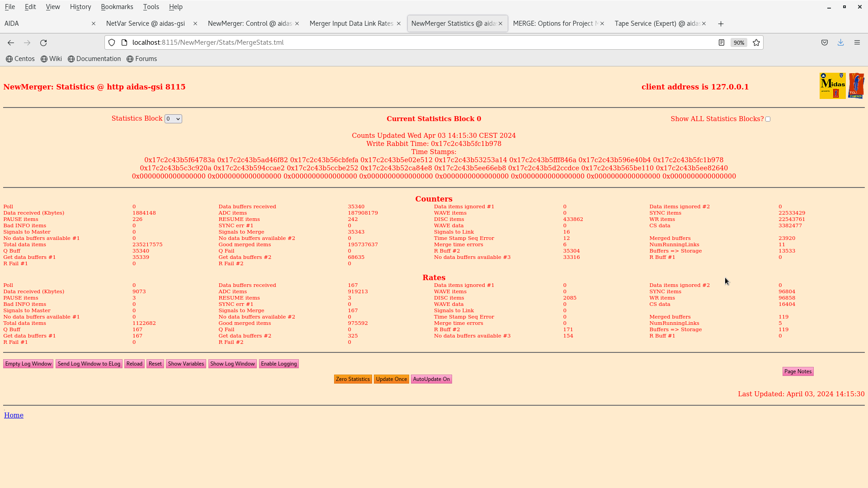The height and width of the screenshot is (488, 868).
Task: Click the Midas logo icon
Action: pyautogui.click(x=832, y=86)
